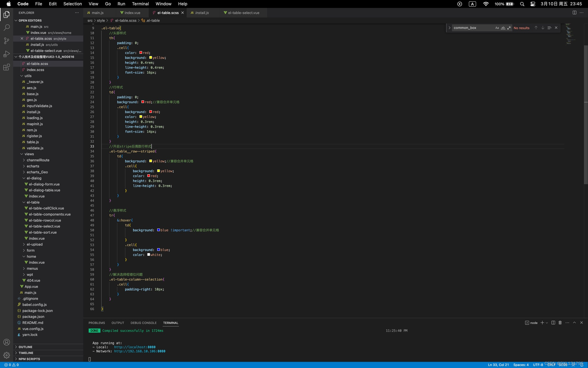Viewport: 588px width, 368px height.
Task: Close the bottom panel
Action: 581,323
